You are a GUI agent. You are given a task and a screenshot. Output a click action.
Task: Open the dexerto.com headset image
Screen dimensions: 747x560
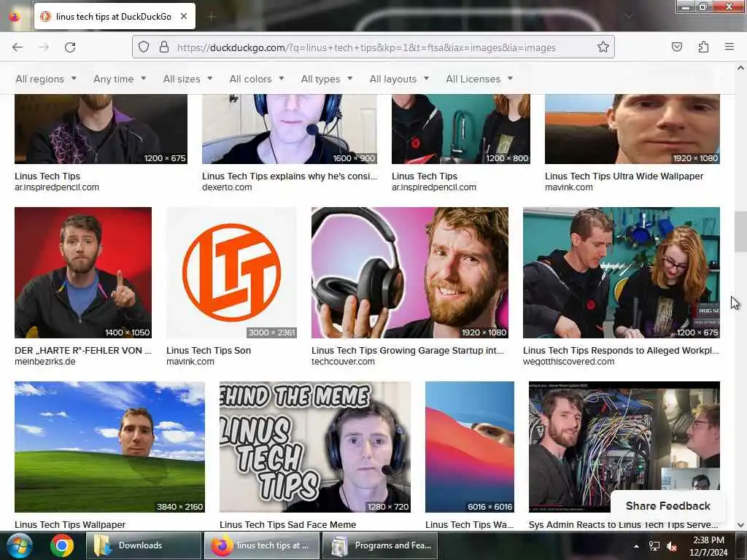pos(289,129)
